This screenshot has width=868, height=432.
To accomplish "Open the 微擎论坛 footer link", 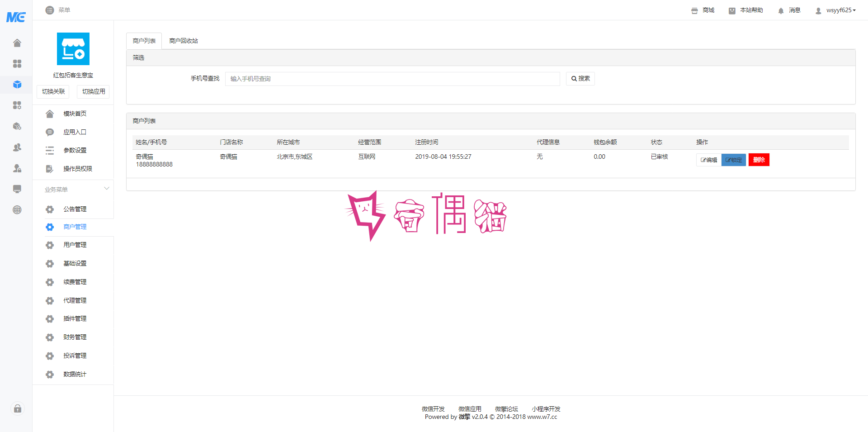I will (506, 409).
